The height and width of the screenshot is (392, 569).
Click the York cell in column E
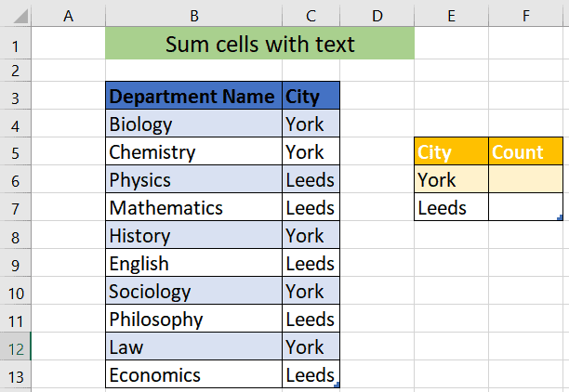[451, 179]
